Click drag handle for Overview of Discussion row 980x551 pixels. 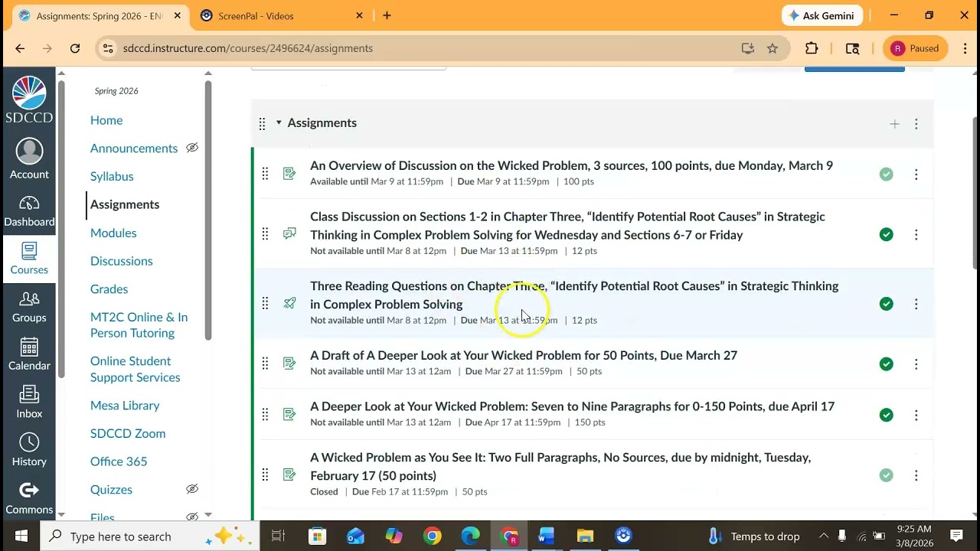pyautogui.click(x=265, y=174)
